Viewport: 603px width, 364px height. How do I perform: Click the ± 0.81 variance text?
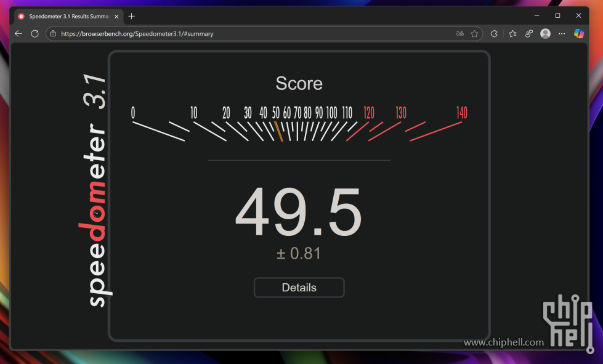(x=299, y=254)
